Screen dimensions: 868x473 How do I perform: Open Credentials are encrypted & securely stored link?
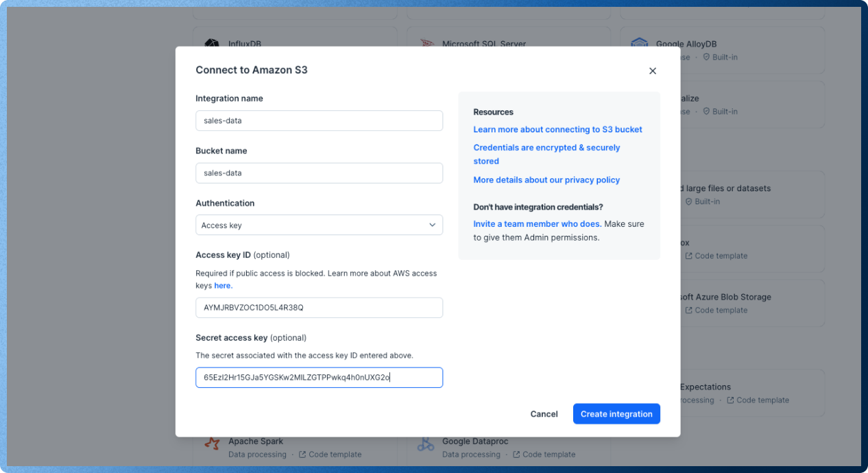tap(546, 154)
